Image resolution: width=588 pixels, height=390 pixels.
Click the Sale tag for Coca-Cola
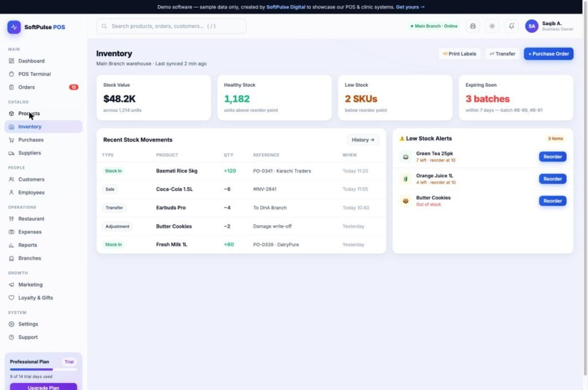pyautogui.click(x=110, y=189)
